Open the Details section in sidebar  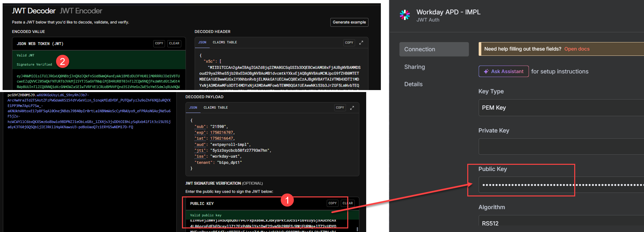click(413, 84)
